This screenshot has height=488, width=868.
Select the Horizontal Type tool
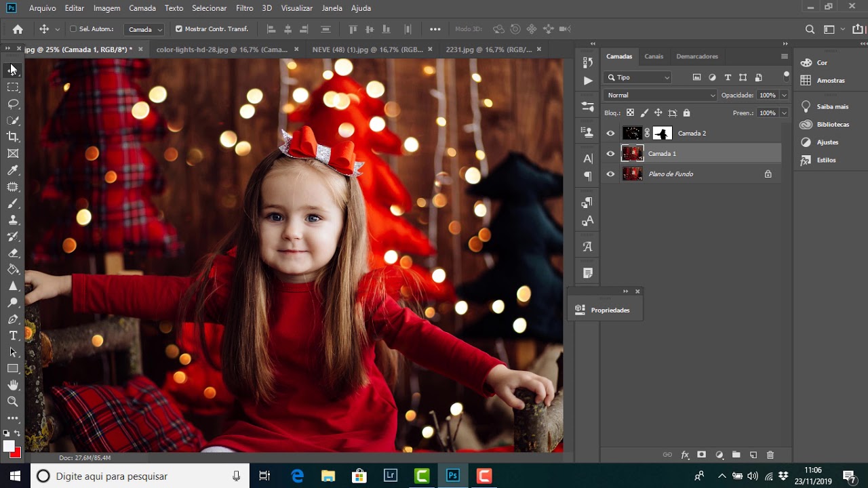(x=13, y=335)
